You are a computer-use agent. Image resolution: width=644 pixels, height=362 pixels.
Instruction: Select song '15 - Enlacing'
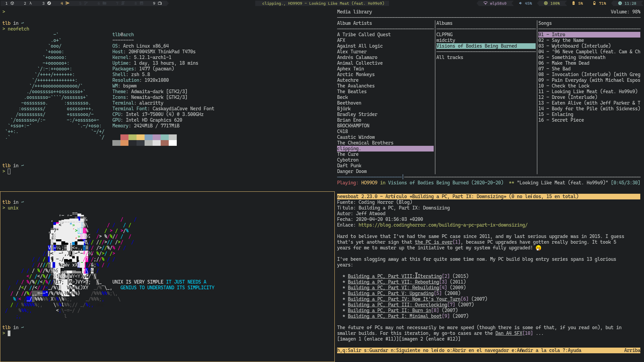[555, 114]
